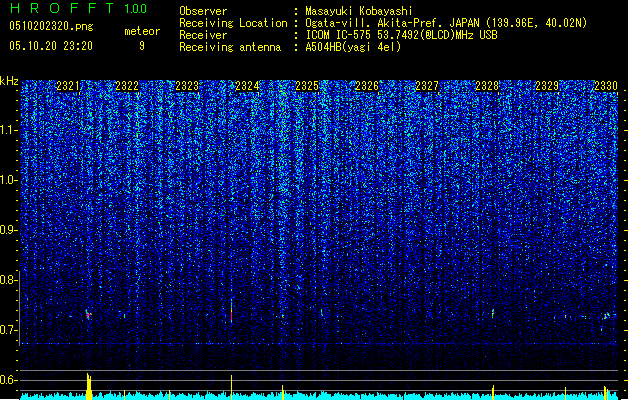Click the 0.6 kHz axis label
629x400 pixels.
8,380
